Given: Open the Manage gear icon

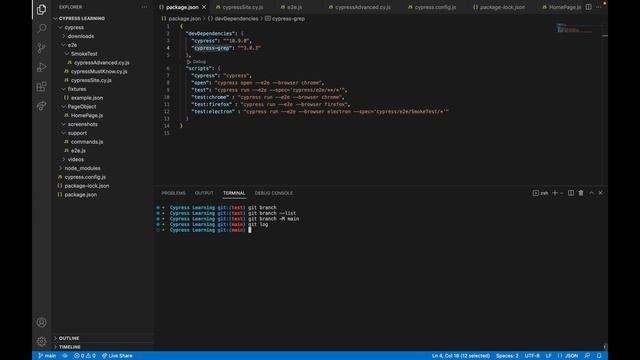Looking at the screenshot, I should (x=41, y=341).
